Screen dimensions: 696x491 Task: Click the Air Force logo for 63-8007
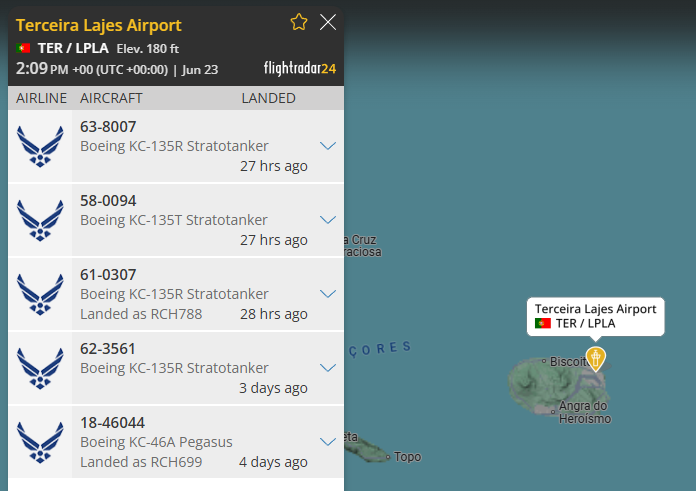tap(40, 146)
